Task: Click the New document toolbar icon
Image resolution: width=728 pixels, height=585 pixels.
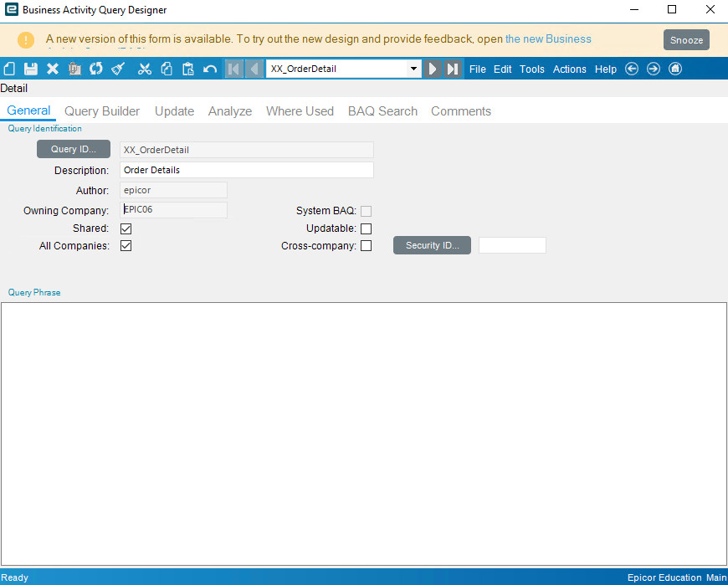Action: pos(10,69)
